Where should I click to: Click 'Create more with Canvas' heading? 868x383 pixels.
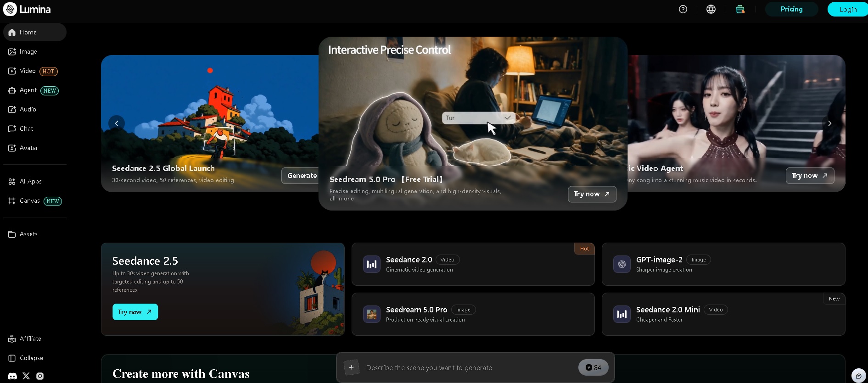click(x=181, y=374)
